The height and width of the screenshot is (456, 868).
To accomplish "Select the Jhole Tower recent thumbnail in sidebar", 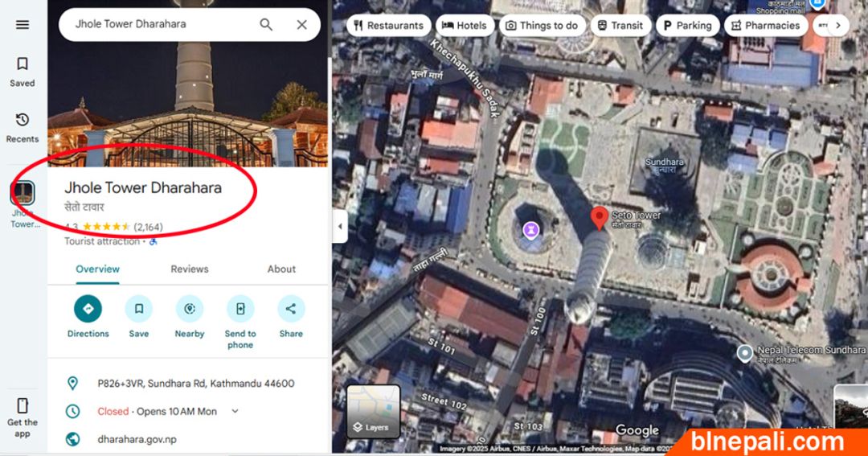I will (23, 193).
